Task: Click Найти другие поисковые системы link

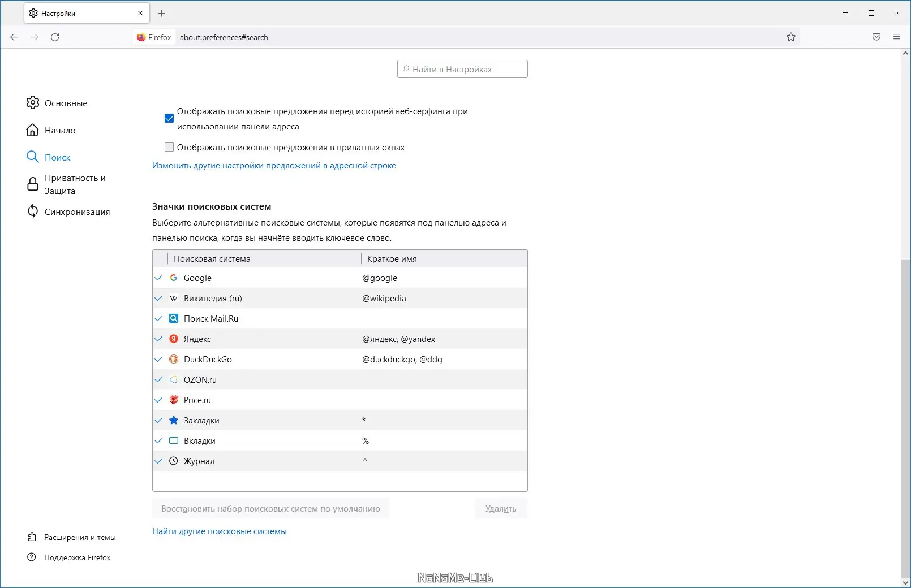Action: click(219, 531)
